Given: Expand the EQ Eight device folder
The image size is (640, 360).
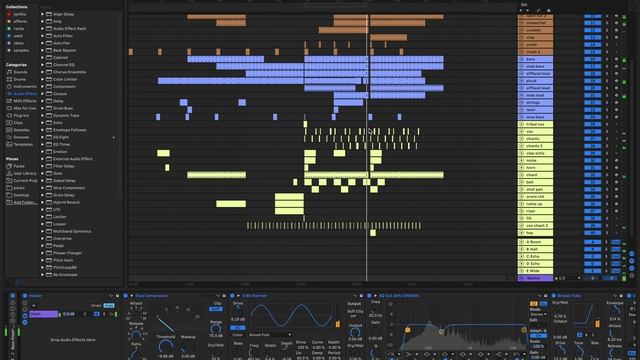Looking at the screenshot, I should click(42, 137).
